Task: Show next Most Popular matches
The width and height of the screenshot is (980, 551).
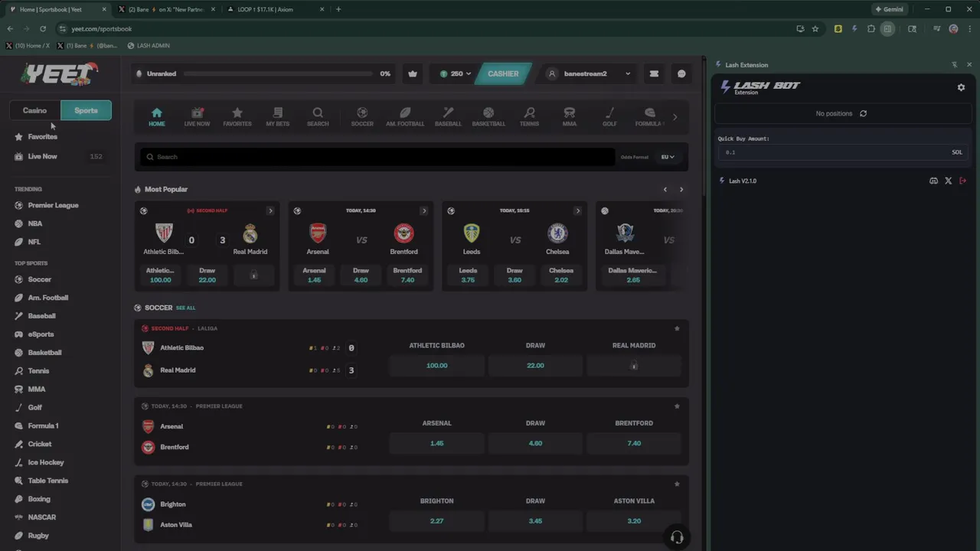Action: (681, 190)
